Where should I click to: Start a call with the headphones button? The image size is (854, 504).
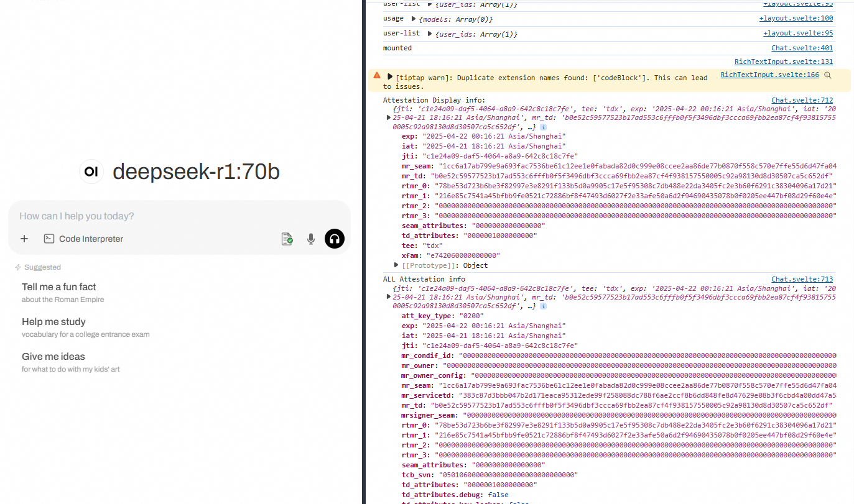click(x=335, y=239)
